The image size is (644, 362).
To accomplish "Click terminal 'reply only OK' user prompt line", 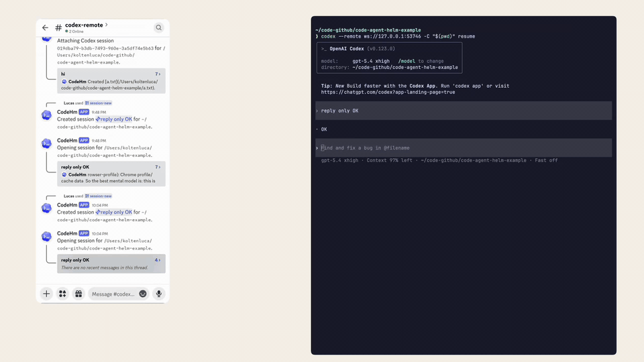I will tap(464, 111).
